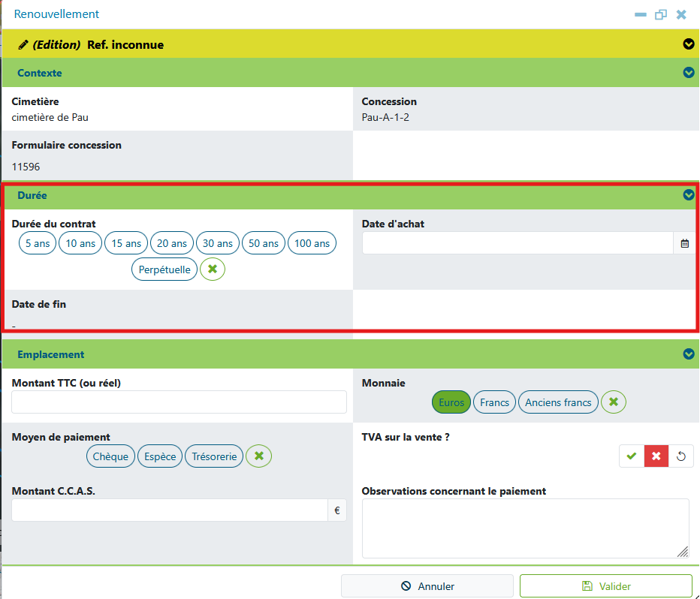The height and width of the screenshot is (599, 700).
Task: Open the Date d'achat calendar picker
Action: [684, 243]
